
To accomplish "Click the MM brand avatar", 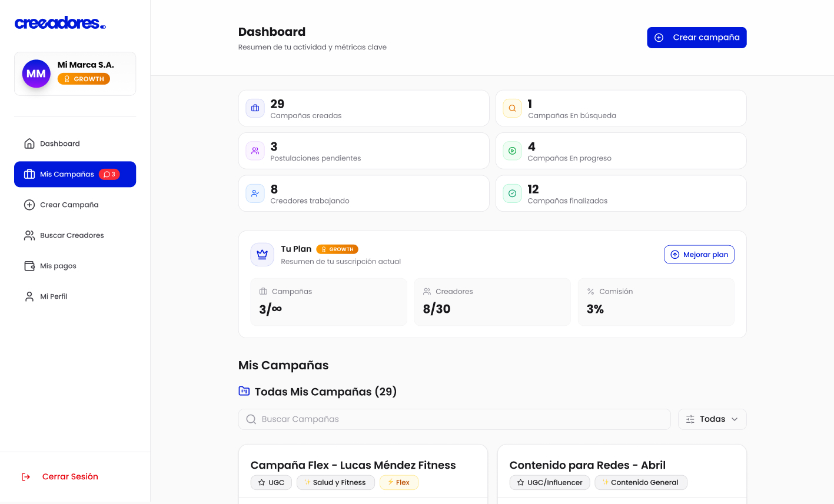I will coord(36,74).
